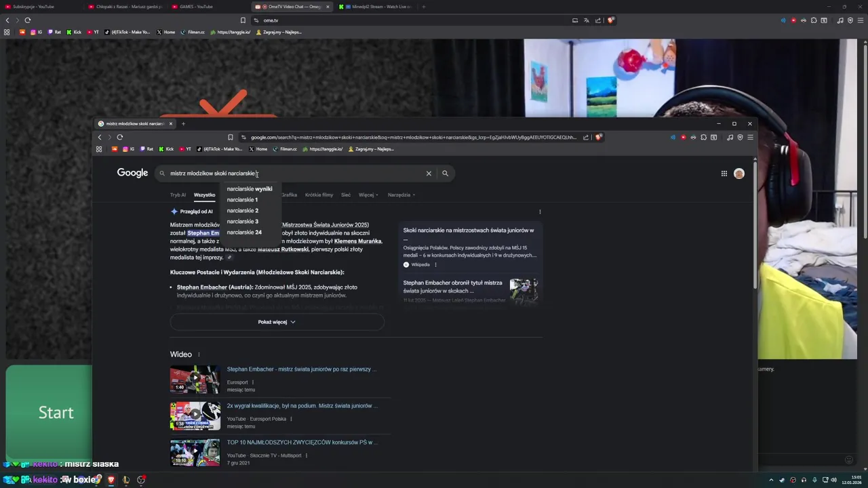Expand the Narzędzia dropdown in Google filters
The height and width of the screenshot is (488, 868).
[x=401, y=195]
